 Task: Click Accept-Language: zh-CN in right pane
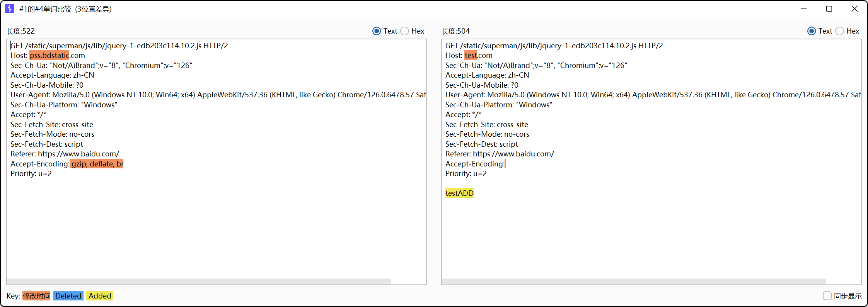point(487,75)
